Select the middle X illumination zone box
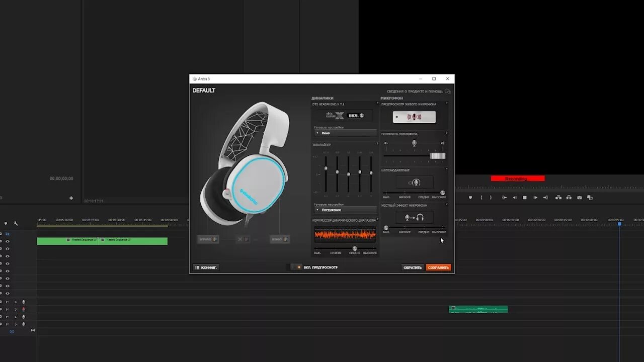644x362 pixels. point(243,239)
